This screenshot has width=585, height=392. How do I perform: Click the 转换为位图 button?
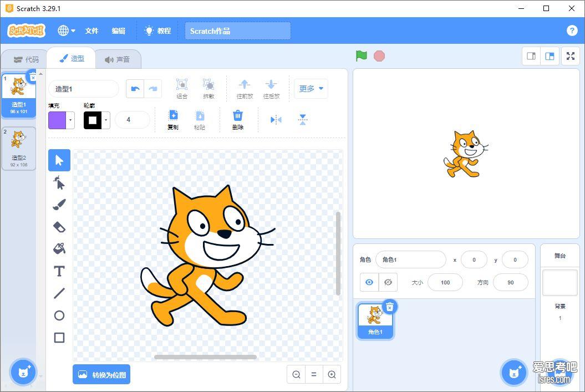coord(101,374)
